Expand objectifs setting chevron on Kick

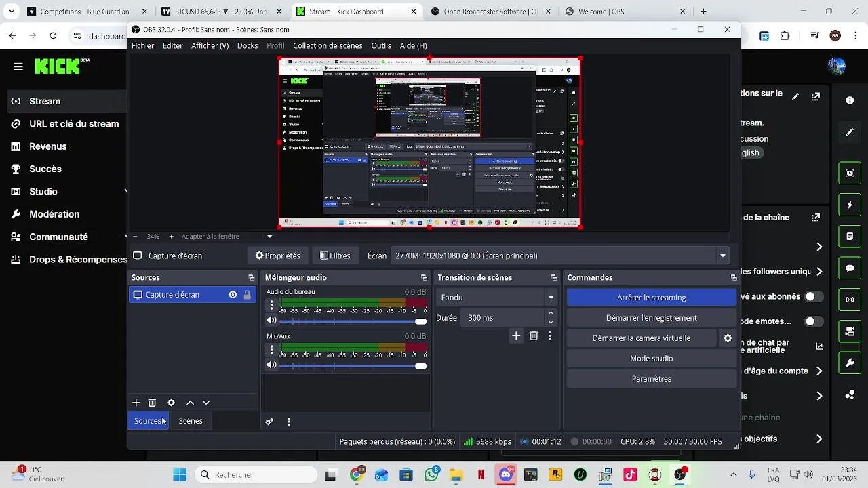pyautogui.click(x=819, y=439)
